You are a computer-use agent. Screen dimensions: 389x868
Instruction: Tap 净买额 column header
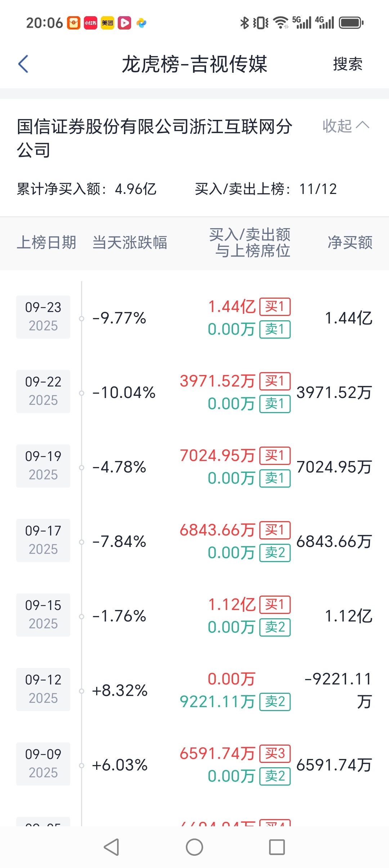pos(350,243)
